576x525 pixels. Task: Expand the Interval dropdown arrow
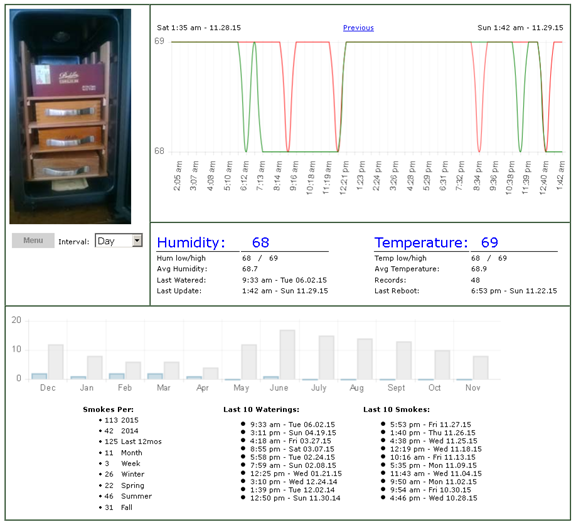137,241
